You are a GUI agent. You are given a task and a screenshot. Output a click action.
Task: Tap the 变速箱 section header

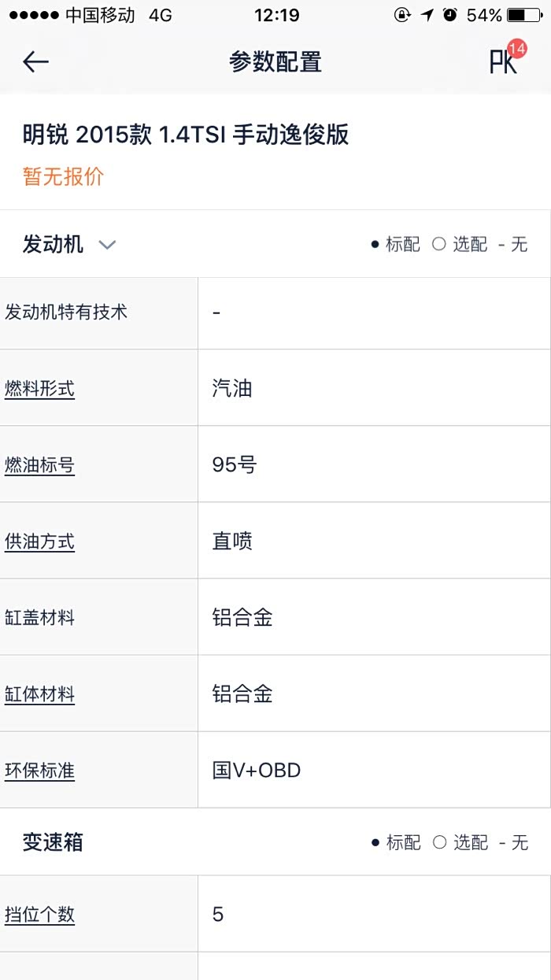(x=53, y=842)
